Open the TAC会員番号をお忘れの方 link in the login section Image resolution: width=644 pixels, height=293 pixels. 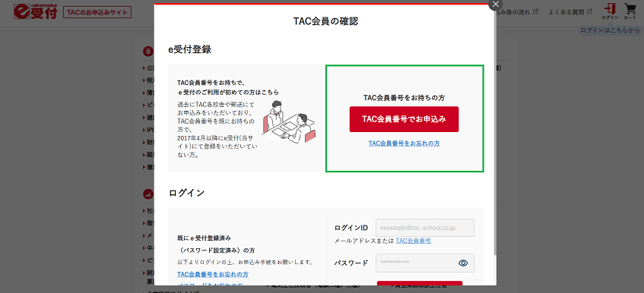tap(213, 274)
